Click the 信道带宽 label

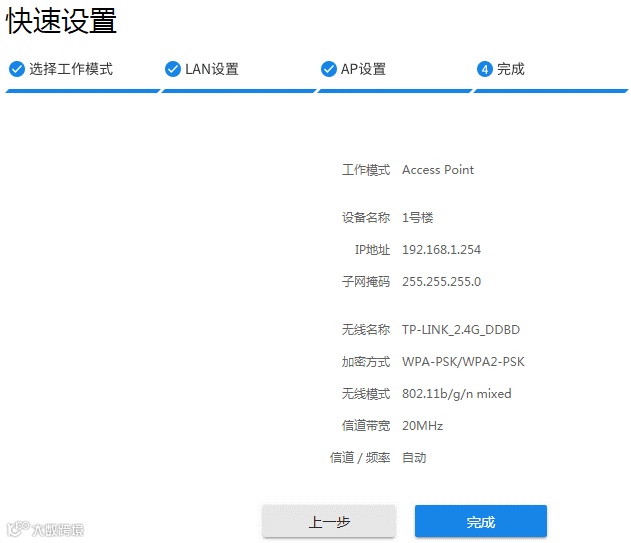pos(366,425)
